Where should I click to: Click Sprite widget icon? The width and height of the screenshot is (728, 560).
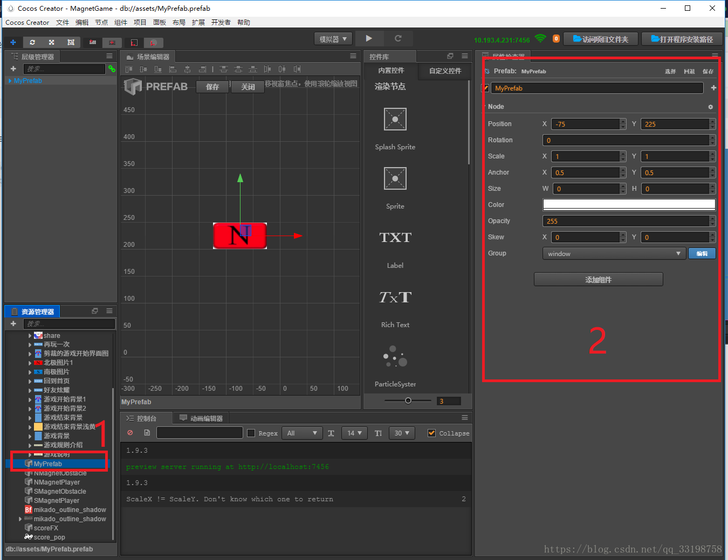(395, 178)
